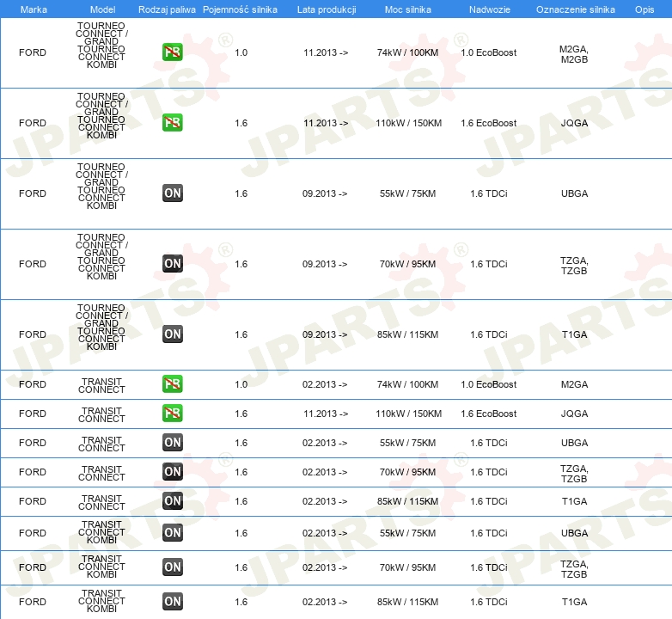Click the Lata produkcji column header
Screen dimensions: 672x619
[x=327, y=9]
